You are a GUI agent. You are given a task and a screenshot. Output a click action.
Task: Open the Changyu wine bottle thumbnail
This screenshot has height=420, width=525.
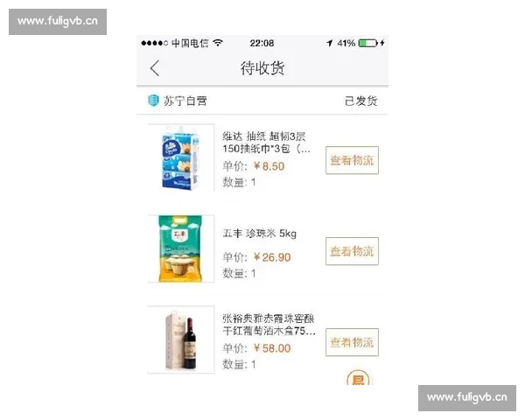pyautogui.click(x=181, y=339)
